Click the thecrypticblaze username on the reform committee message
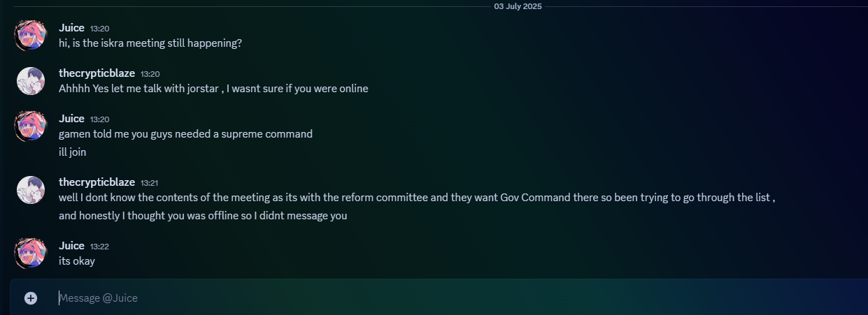Screen dimensions: 868x315 (97, 182)
